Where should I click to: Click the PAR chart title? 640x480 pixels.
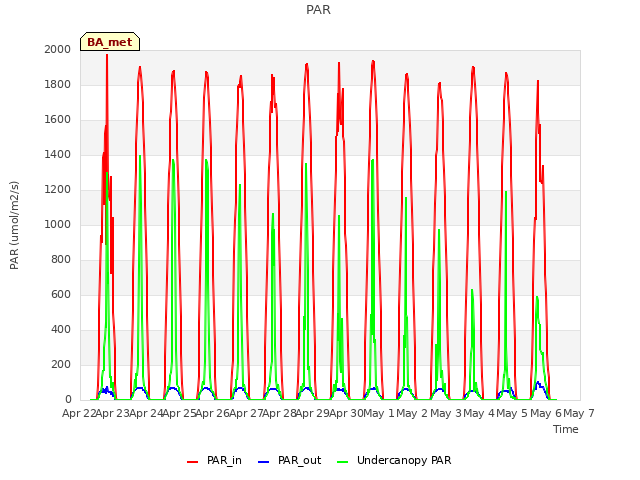coord(318,10)
